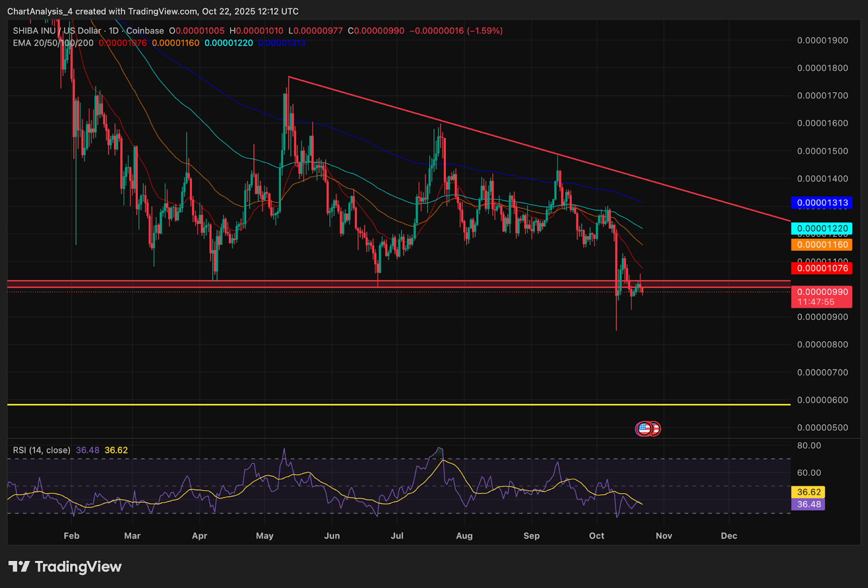Select the yellow horizontal support line
Image resolution: width=868 pixels, height=588 pixels.
coord(380,405)
